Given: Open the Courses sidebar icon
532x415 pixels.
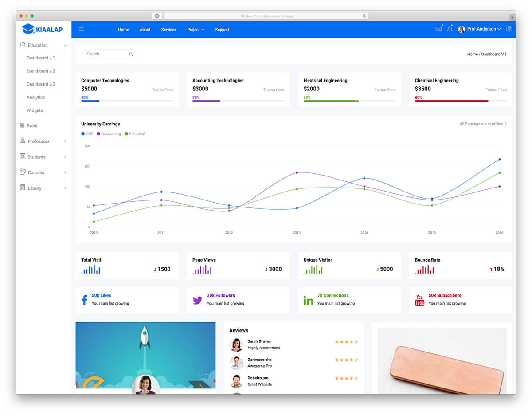Looking at the screenshot, I should click(x=22, y=172).
